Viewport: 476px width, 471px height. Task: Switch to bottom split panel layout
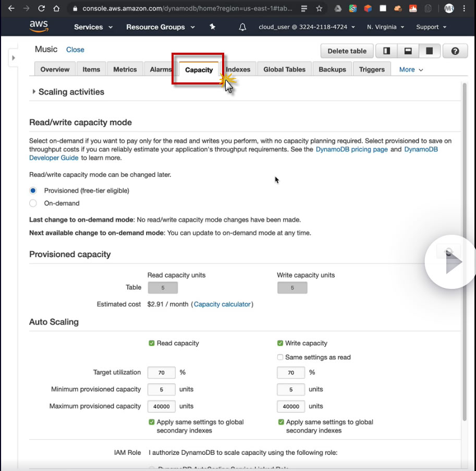[408, 51]
